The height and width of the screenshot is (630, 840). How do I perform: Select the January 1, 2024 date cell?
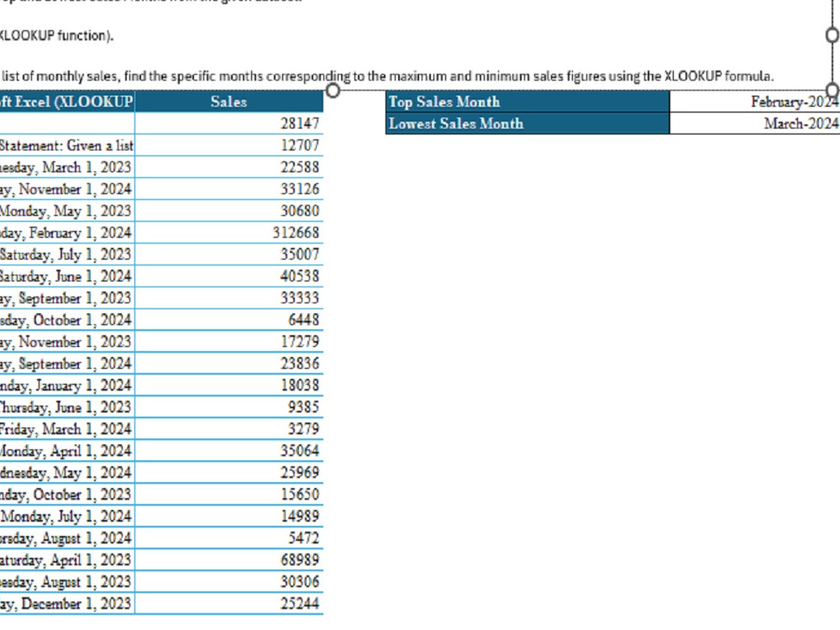click(x=67, y=386)
